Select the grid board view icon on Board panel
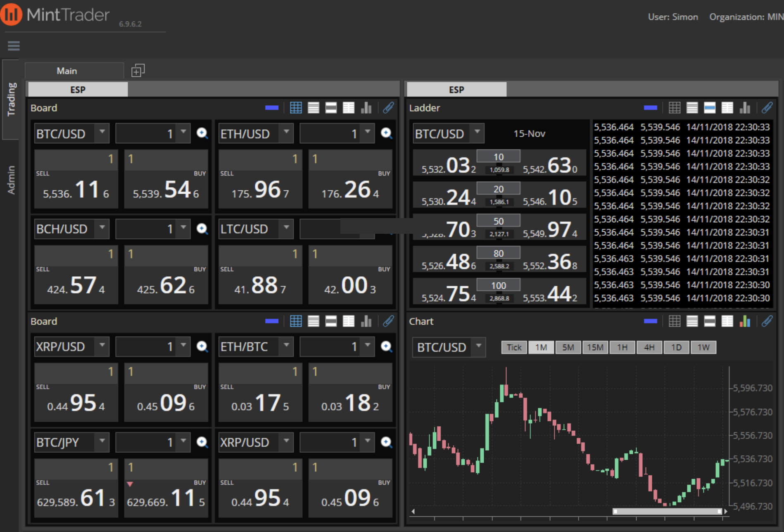 tap(296, 108)
